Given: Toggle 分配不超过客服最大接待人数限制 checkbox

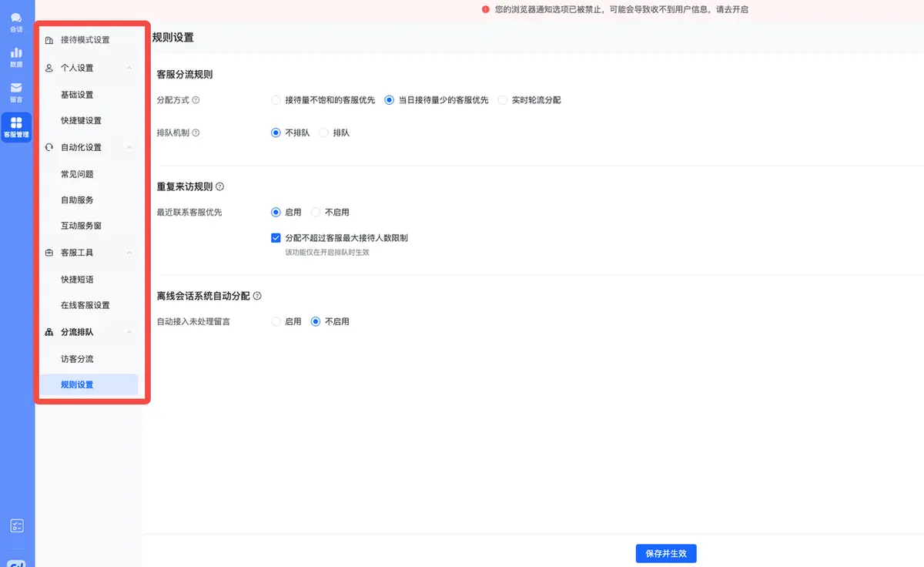Looking at the screenshot, I should [276, 238].
